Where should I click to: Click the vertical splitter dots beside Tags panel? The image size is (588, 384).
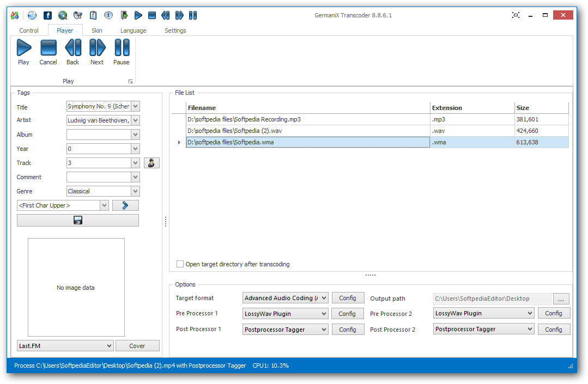click(x=165, y=222)
